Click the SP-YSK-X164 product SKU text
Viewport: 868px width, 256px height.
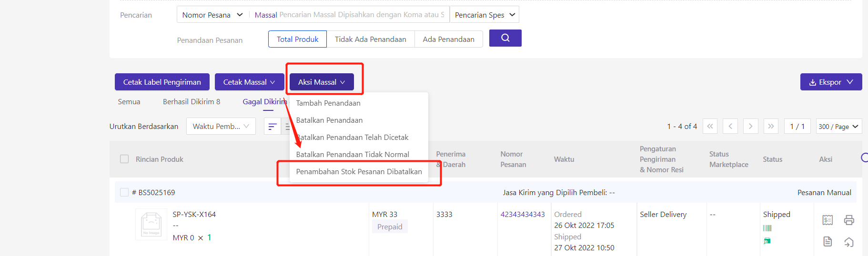(x=194, y=214)
